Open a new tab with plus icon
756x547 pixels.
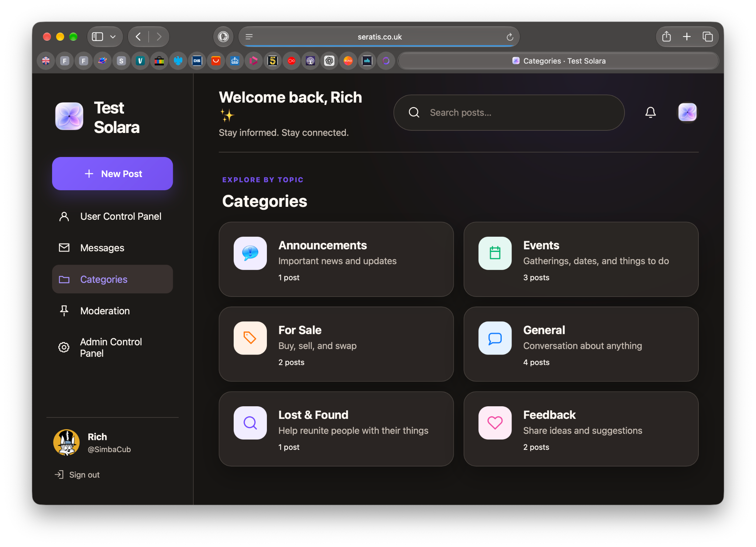click(x=687, y=37)
